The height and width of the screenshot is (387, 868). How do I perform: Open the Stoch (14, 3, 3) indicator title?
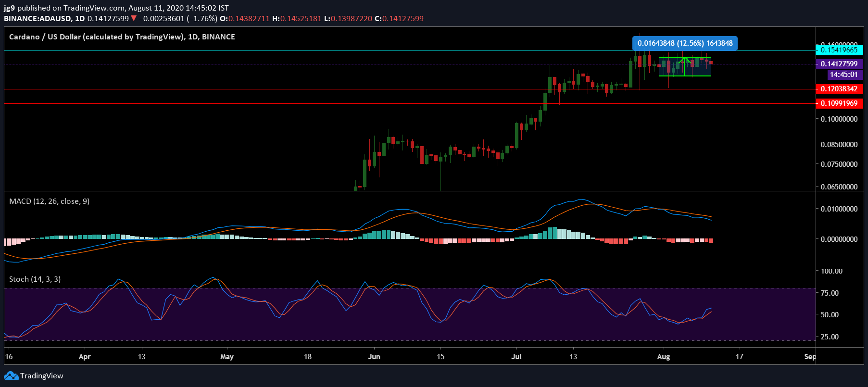tap(35, 279)
